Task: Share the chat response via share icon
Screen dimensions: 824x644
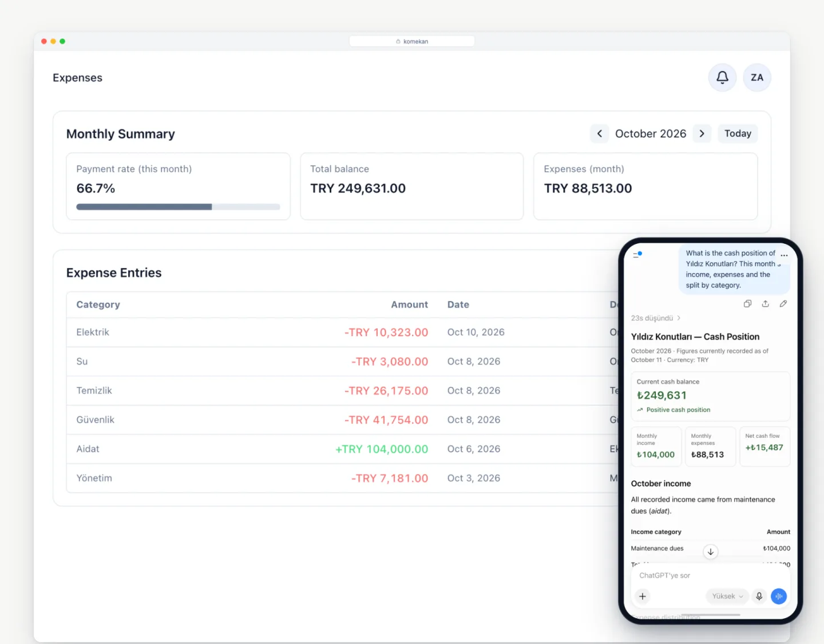Action: pyautogui.click(x=766, y=304)
